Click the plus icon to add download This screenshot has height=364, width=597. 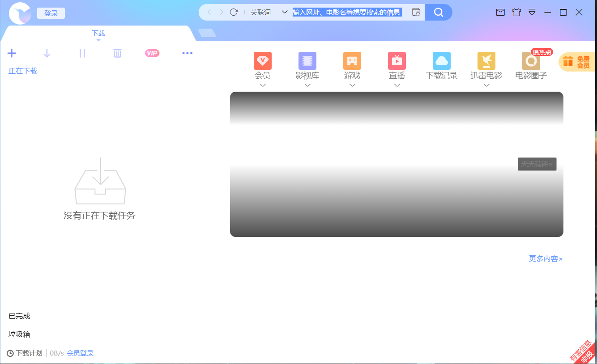point(12,53)
